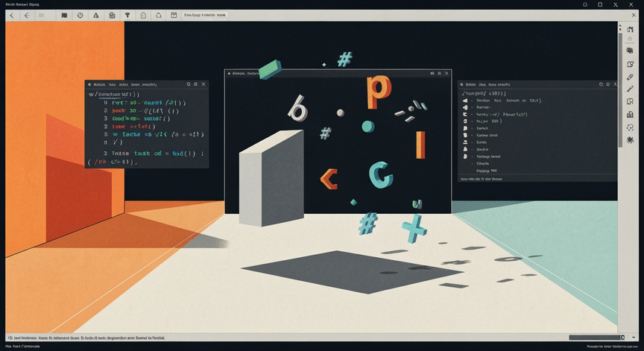This screenshot has width=644, height=351.
Task: Click the pencil tool in the right sidebar
Action: 630,89
